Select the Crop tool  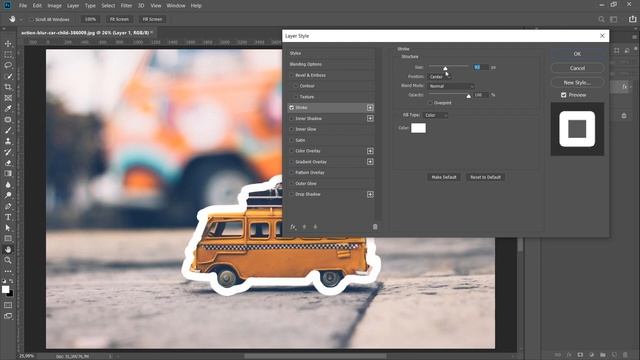coord(8,87)
